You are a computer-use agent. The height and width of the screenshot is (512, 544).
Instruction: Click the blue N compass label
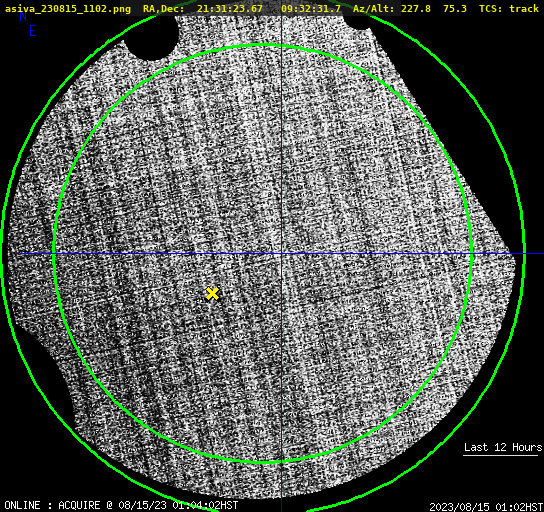pyautogui.click(x=23, y=16)
